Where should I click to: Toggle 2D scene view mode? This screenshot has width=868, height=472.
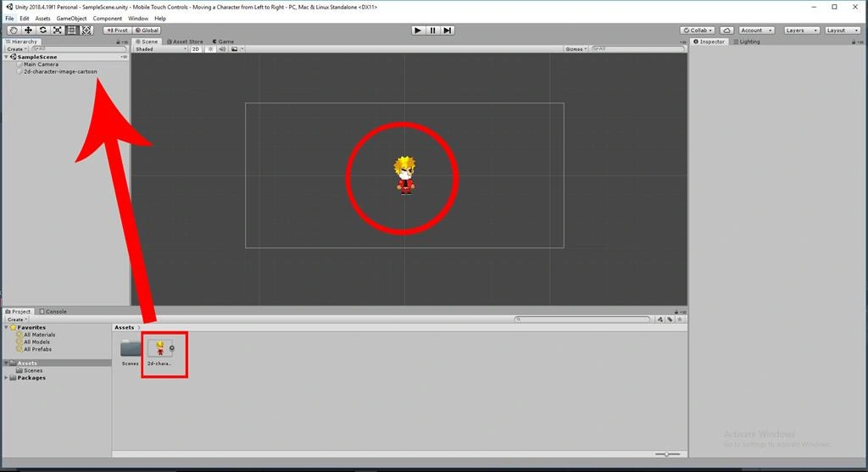pyautogui.click(x=196, y=49)
